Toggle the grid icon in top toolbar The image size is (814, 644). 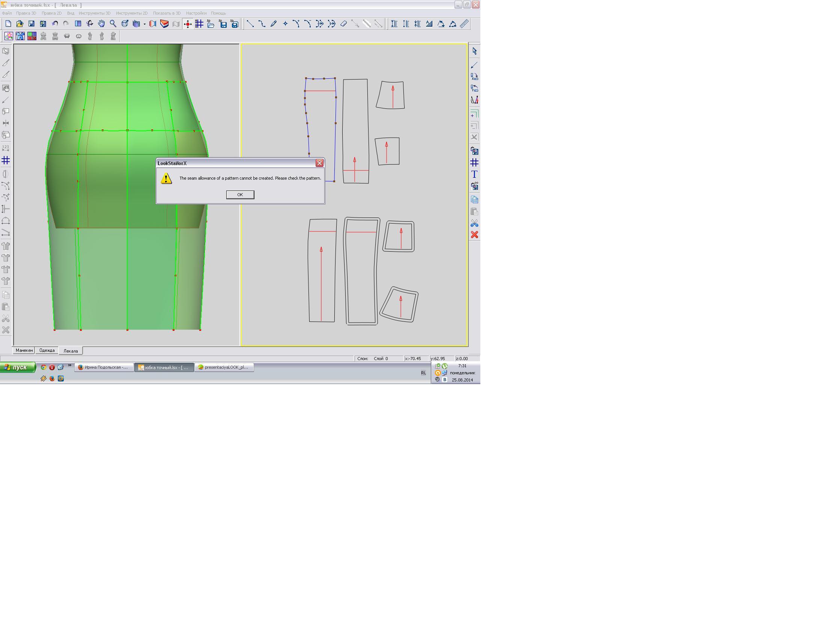[199, 24]
